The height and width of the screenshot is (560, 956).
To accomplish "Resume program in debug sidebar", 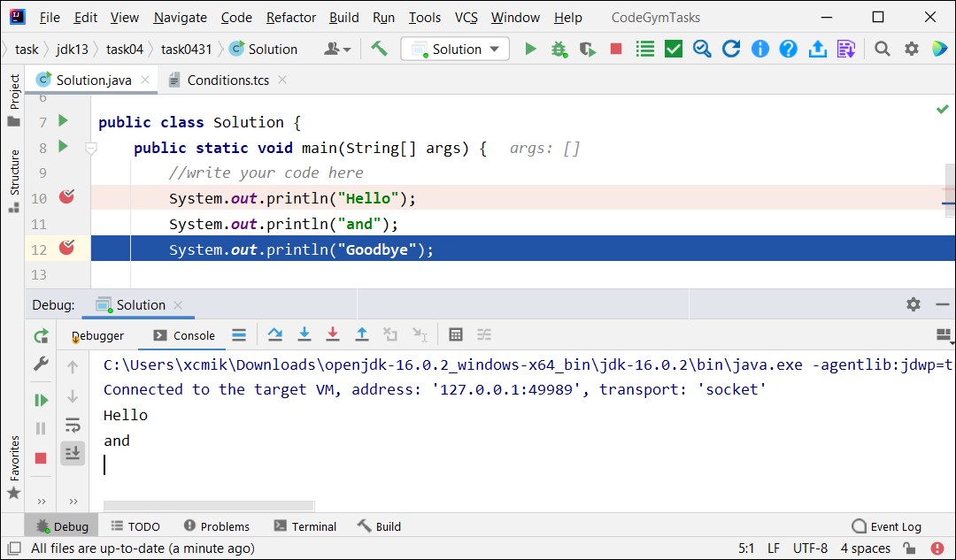I will click(41, 400).
